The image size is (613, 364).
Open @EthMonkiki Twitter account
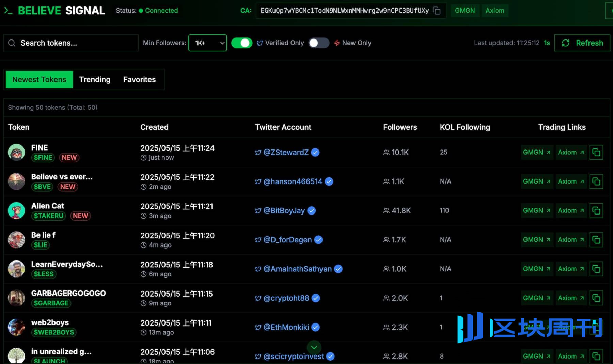286,327
